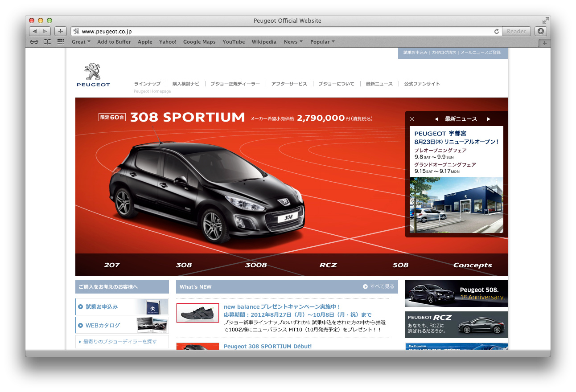
Task: Reload the page with the reload icon
Action: pos(497,31)
